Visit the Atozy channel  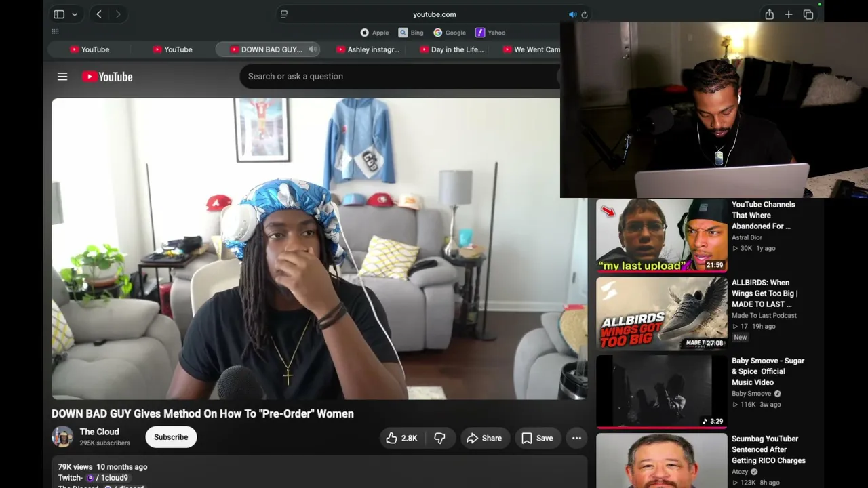click(740, 472)
